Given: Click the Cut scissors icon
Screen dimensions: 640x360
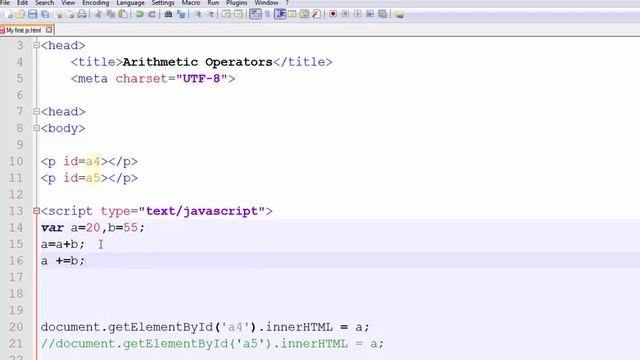Looking at the screenshot, I should (x=98, y=15).
